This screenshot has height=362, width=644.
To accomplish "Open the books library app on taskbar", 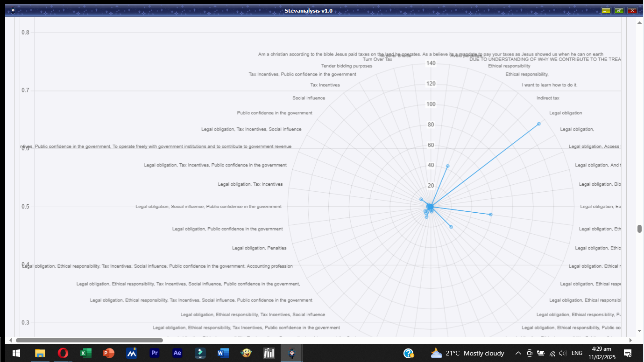I will click(x=269, y=353).
